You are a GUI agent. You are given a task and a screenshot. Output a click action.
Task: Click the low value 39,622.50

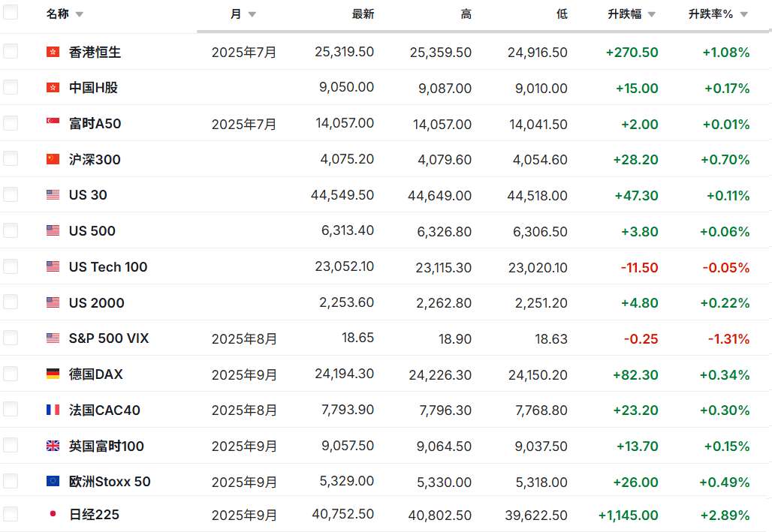[x=536, y=515]
